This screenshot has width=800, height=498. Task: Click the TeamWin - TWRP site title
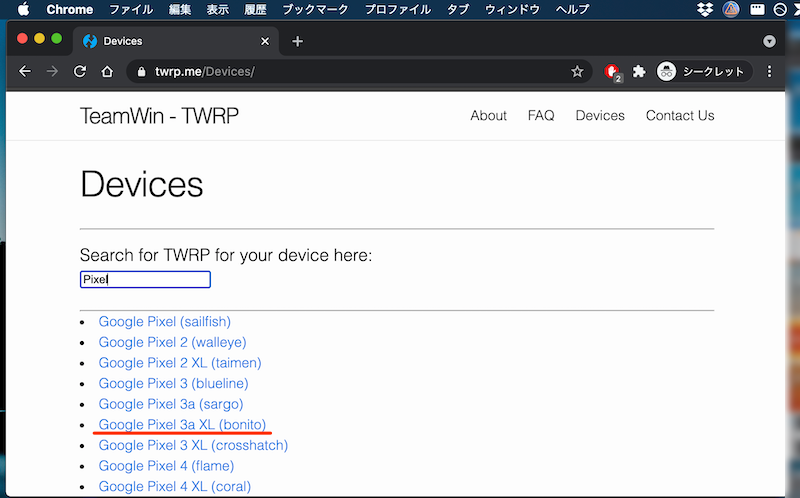coord(159,116)
